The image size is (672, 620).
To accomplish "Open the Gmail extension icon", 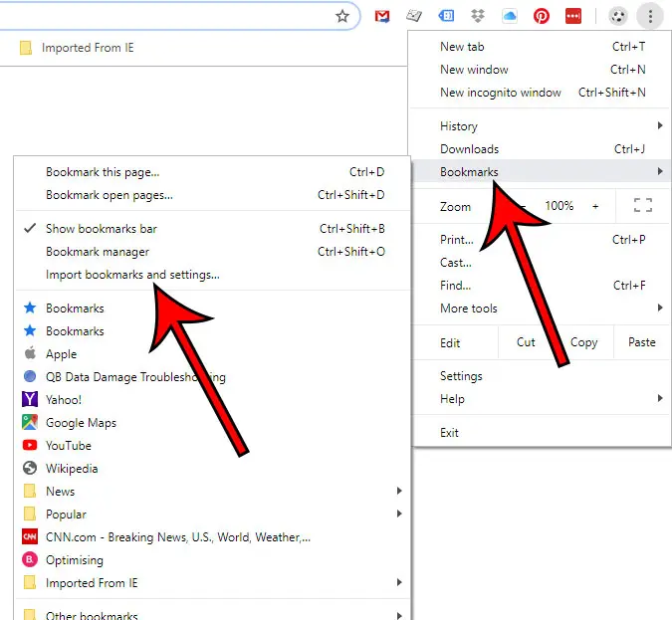I will [x=381, y=16].
